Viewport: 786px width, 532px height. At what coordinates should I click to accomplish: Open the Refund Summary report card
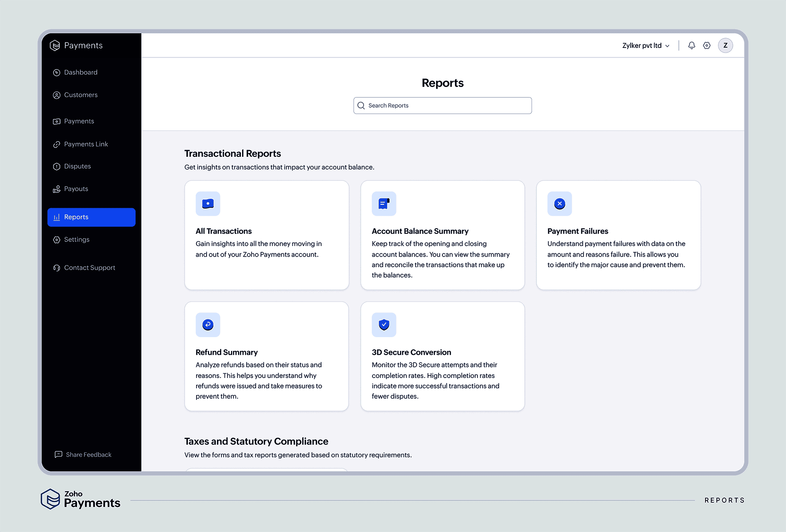266,356
